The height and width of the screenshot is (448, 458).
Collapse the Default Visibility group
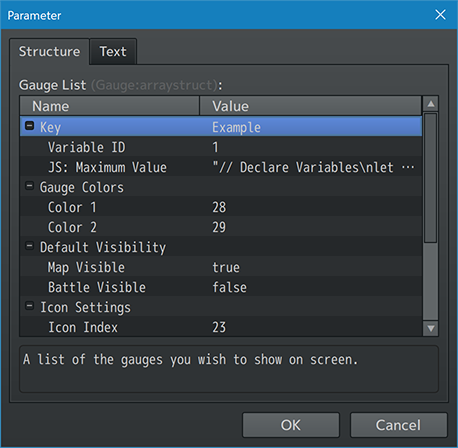pos(30,246)
